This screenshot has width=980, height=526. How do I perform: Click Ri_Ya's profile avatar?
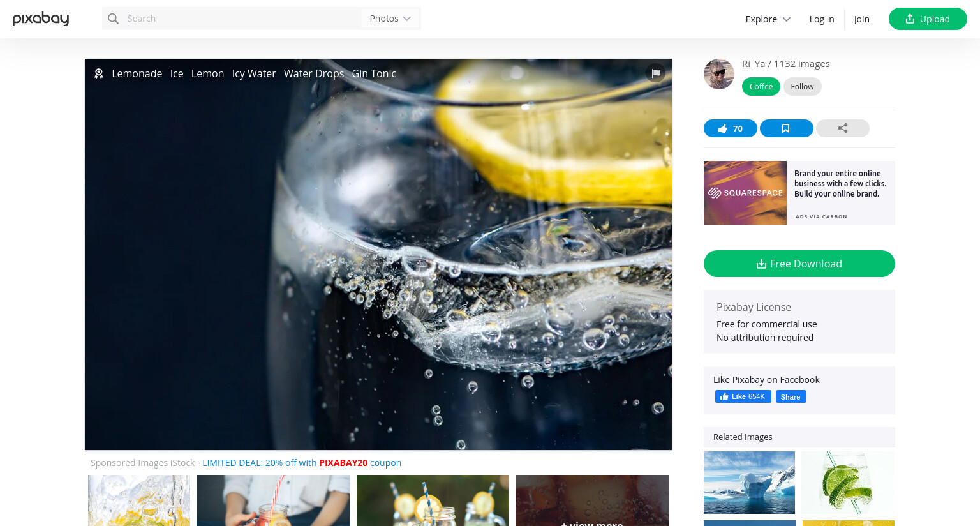pos(719,74)
